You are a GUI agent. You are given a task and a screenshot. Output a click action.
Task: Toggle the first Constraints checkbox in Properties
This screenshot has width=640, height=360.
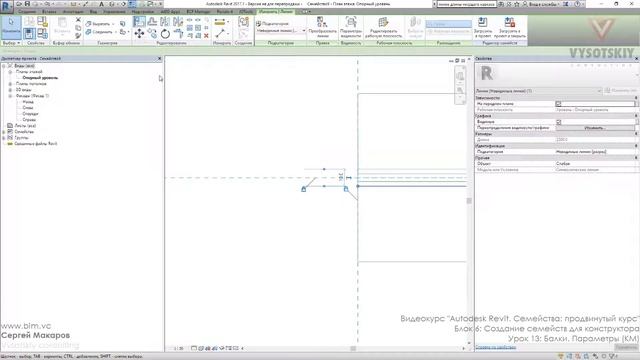[558, 104]
